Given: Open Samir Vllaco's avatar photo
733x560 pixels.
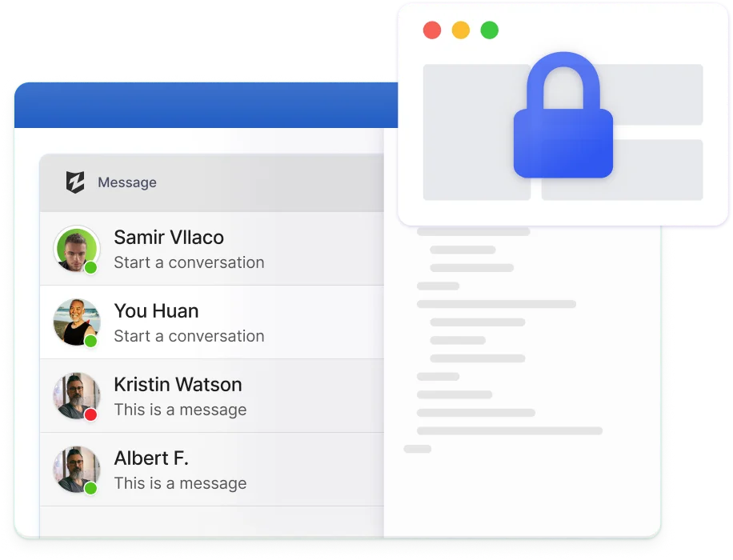Looking at the screenshot, I should [x=77, y=249].
